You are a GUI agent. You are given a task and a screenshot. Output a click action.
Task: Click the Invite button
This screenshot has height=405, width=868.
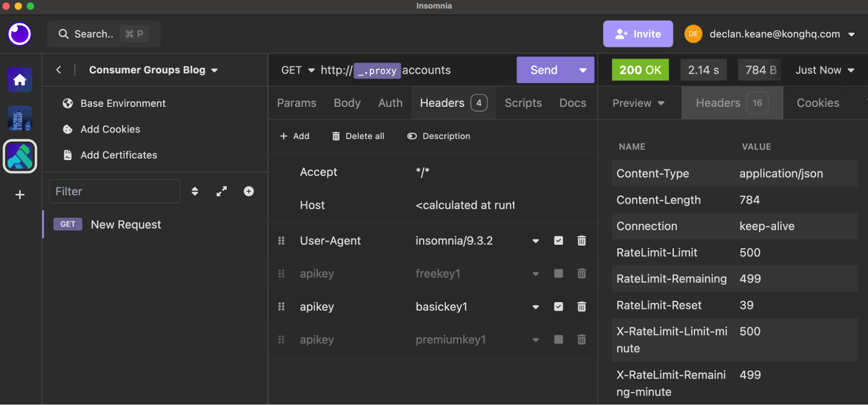(637, 34)
